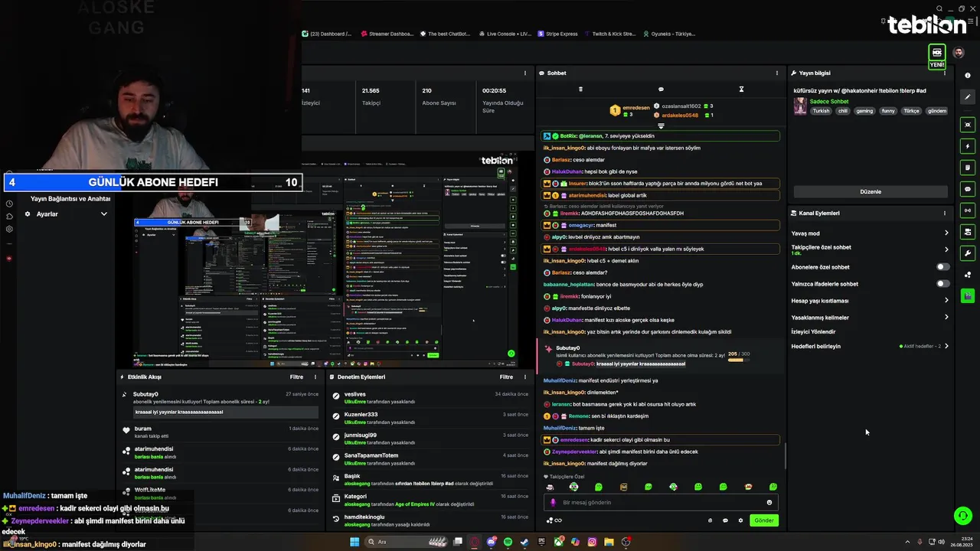Open Filtre in Denetim Eylemleri

tap(506, 377)
